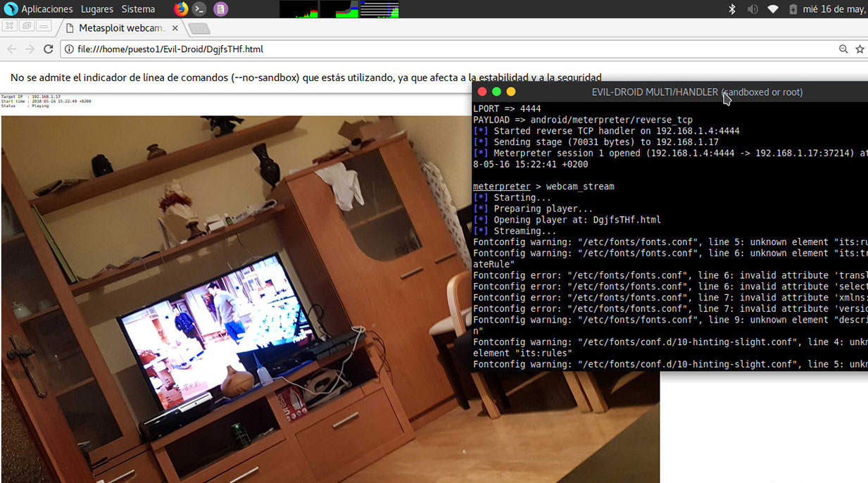Screen dimensions: 868x483
Task: Click the 'PAYLOAD => android/meterpreter/reverse_tcp' line
Action: [583, 120]
